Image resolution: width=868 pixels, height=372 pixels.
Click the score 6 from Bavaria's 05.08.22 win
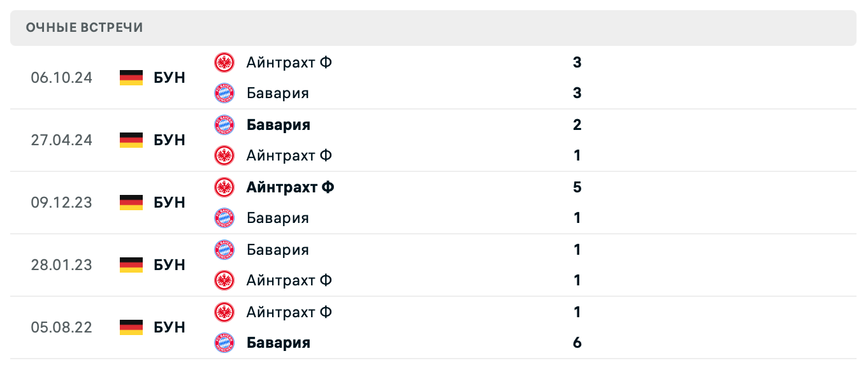click(x=577, y=343)
